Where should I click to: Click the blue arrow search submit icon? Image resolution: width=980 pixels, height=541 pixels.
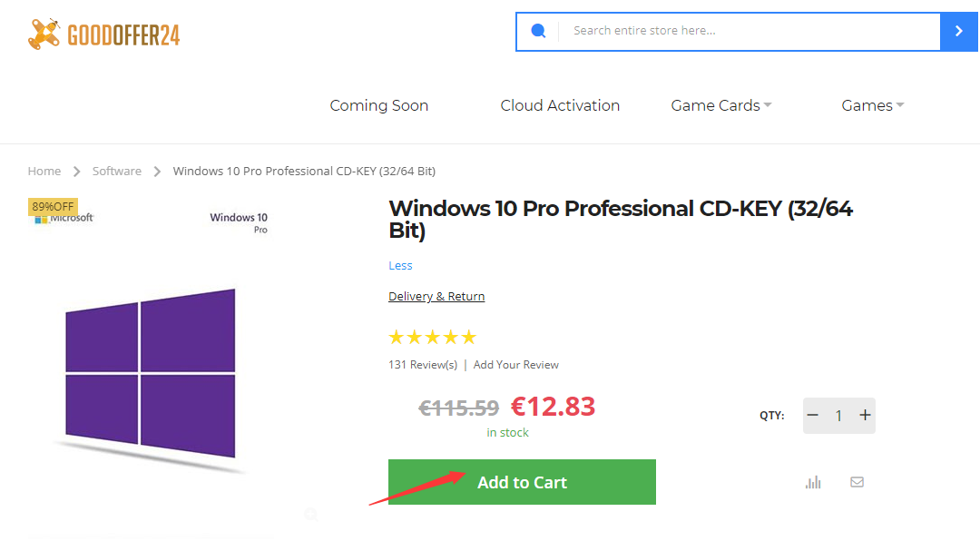pos(959,30)
